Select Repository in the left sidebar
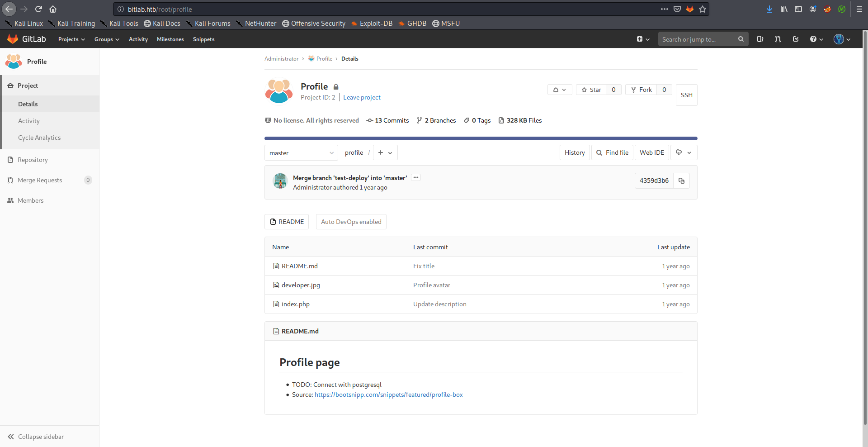The height and width of the screenshot is (447, 868). [33, 160]
